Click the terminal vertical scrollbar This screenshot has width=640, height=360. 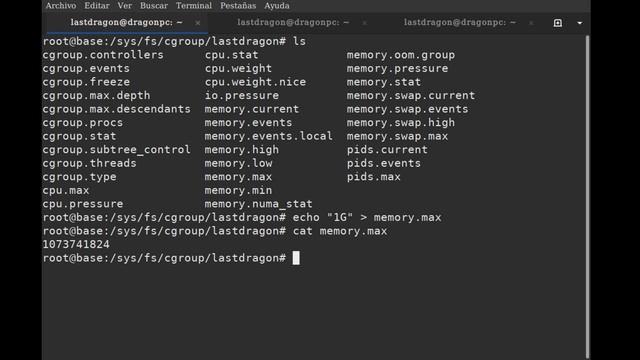587,196
